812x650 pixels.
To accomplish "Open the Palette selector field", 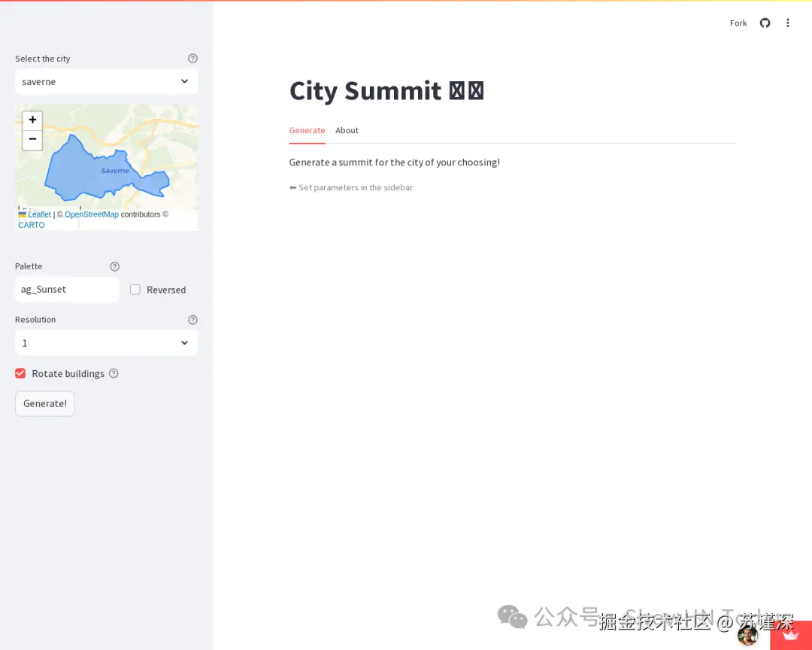I will point(67,290).
